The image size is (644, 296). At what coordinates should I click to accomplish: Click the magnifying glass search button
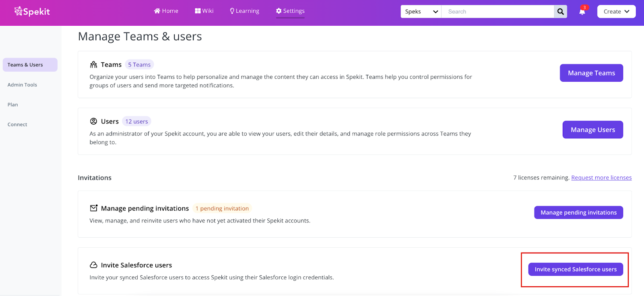click(561, 11)
